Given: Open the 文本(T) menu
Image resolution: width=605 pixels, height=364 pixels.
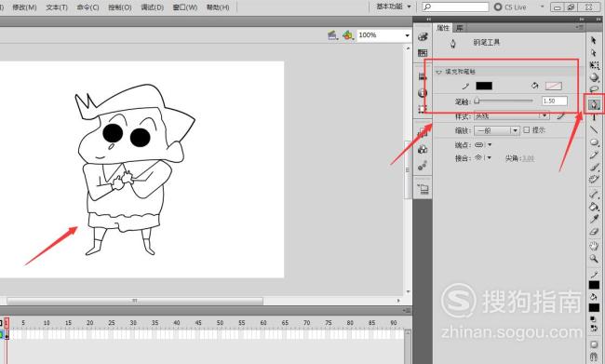Looking at the screenshot, I should (x=57, y=7).
